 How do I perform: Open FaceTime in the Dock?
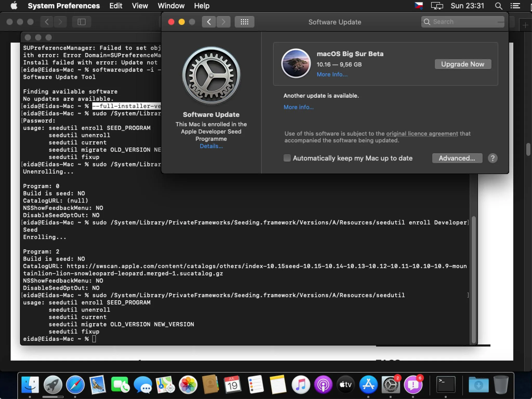pyautogui.click(x=120, y=385)
